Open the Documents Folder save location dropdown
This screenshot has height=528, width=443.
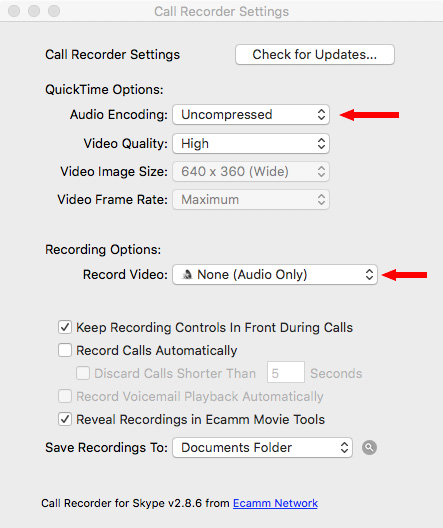tap(263, 448)
